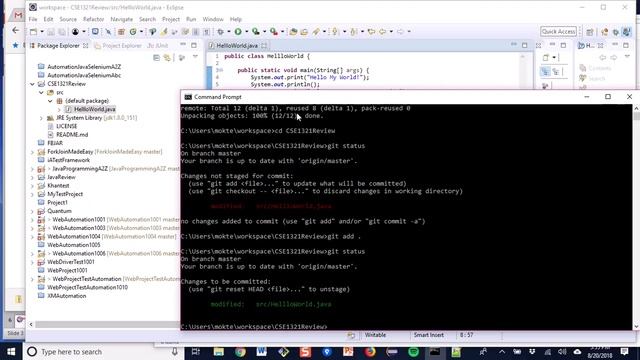Open Google Chrome from the taskbar
The image size is (640, 360).
(x=240, y=351)
